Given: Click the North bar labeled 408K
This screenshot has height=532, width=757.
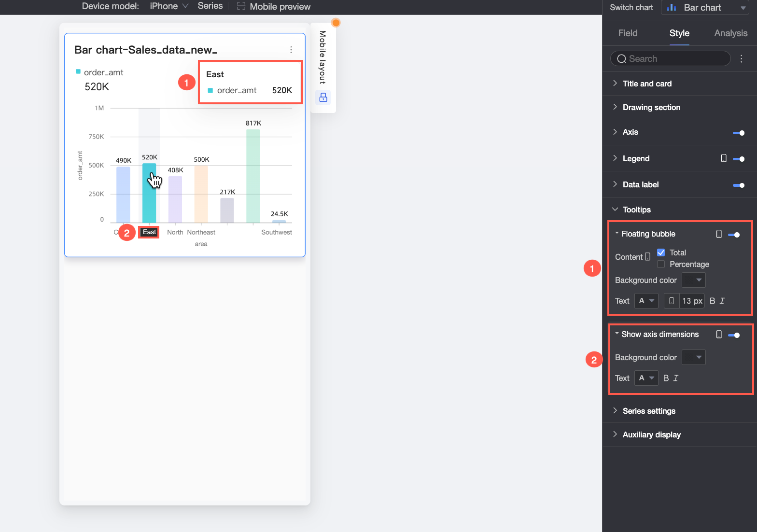Looking at the screenshot, I should 175,199.
